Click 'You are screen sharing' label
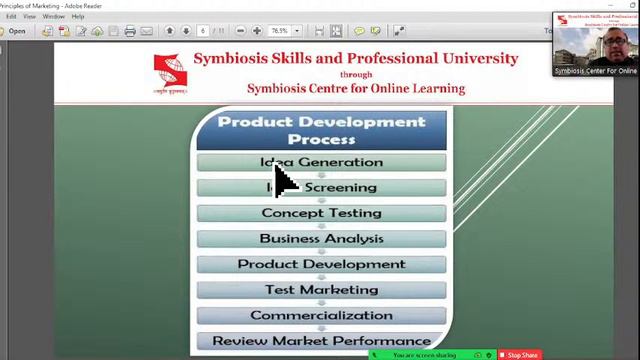The image size is (640, 360). coord(424,356)
